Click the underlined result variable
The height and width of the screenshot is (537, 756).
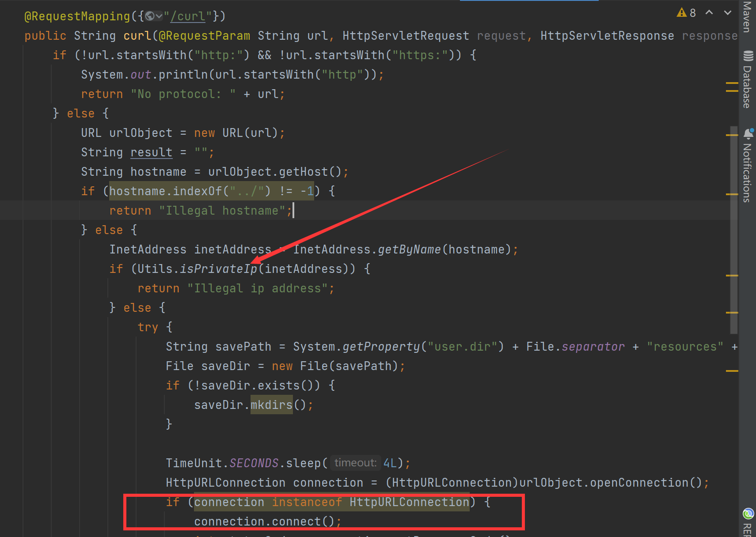click(151, 152)
